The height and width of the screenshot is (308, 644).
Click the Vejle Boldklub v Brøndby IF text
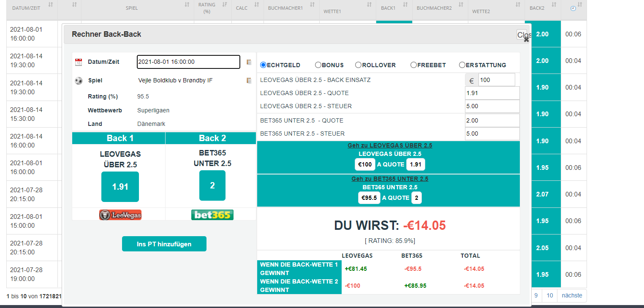coord(175,80)
